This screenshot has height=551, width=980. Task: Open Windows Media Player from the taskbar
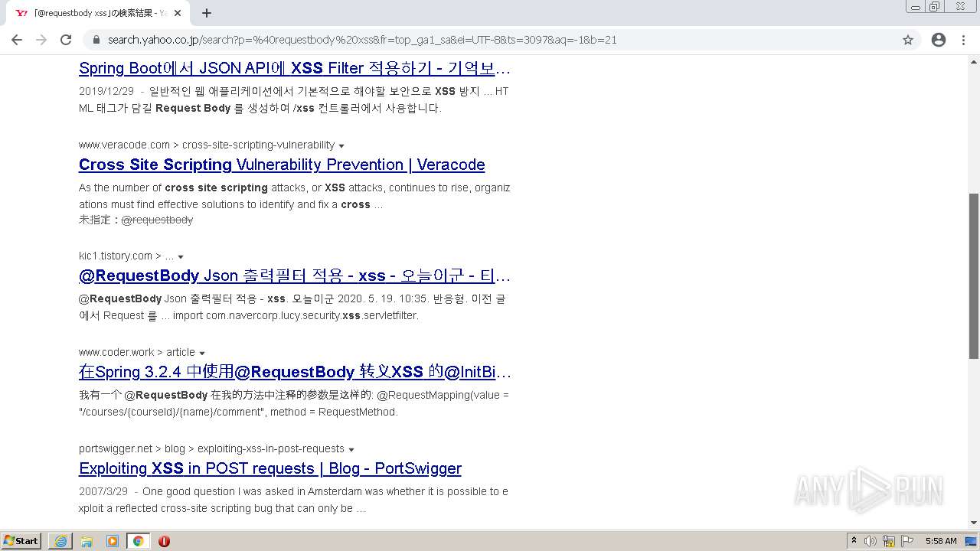113,541
